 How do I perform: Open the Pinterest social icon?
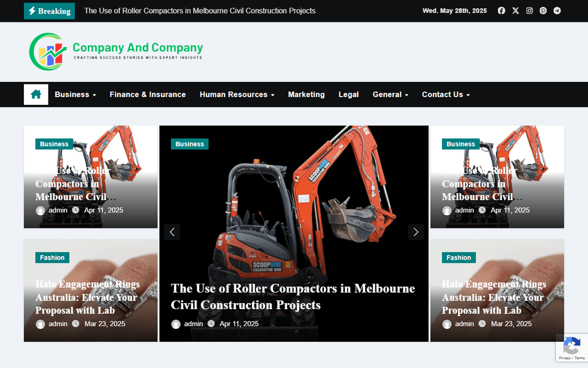[x=543, y=11]
